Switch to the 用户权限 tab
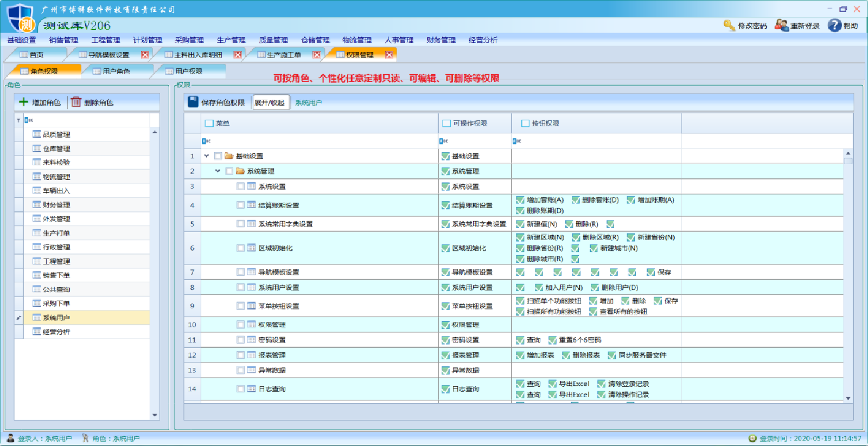 [x=189, y=71]
